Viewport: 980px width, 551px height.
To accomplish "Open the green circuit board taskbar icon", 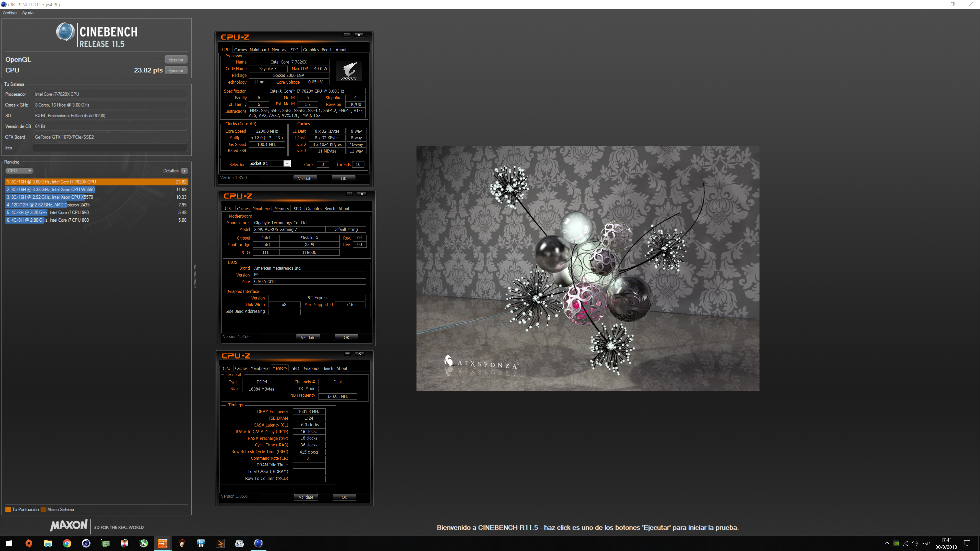I will point(105,543).
